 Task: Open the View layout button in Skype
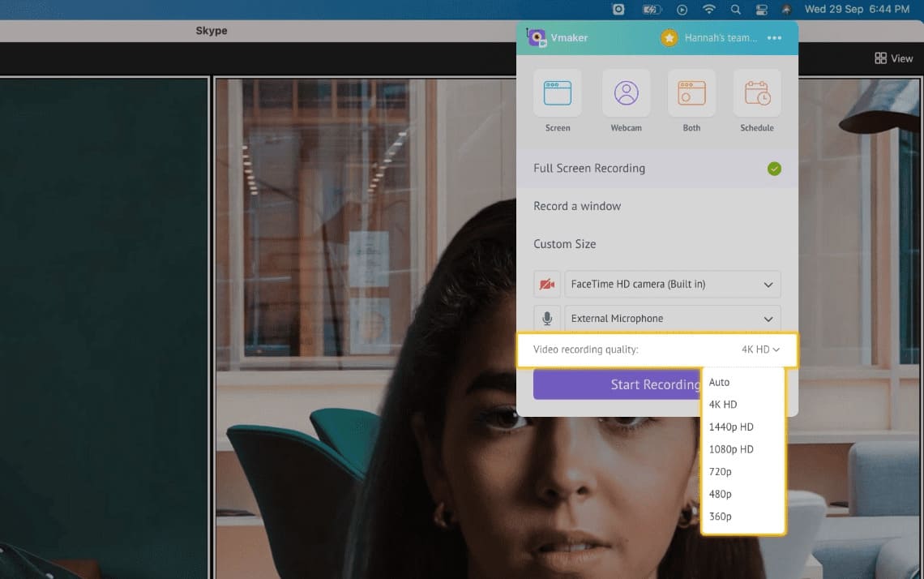893,58
